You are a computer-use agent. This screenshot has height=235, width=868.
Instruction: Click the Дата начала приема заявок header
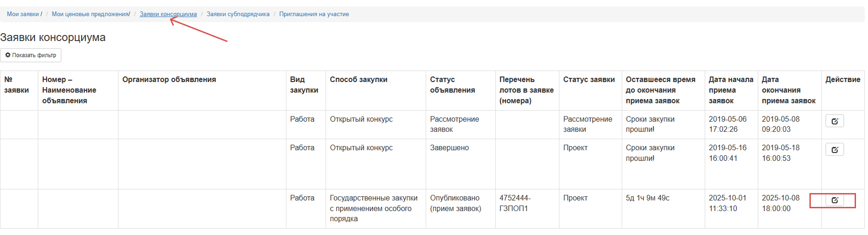click(x=731, y=90)
